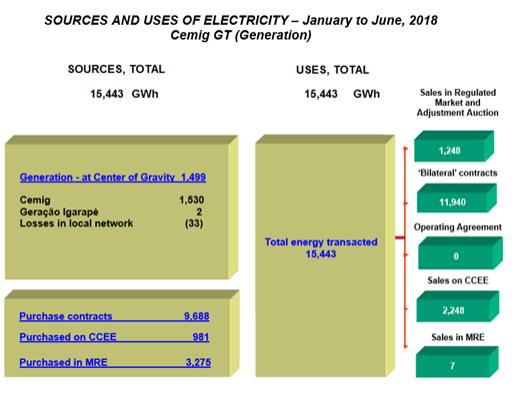This screenshot has height=408, width=515.
Task: Click the Geração Igarapé row label
Action: coord(59,212)
